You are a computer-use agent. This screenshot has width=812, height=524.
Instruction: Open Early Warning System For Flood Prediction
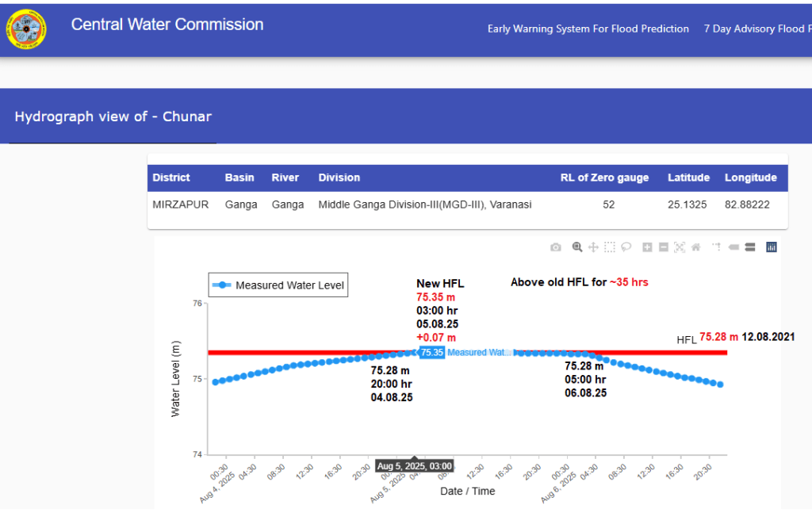[x=588, y=29]
